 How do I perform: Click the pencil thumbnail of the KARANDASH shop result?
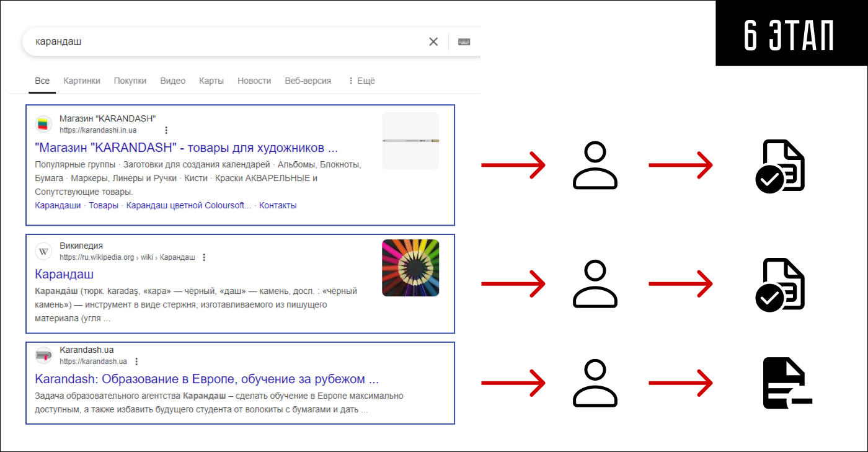pos(410,141)
